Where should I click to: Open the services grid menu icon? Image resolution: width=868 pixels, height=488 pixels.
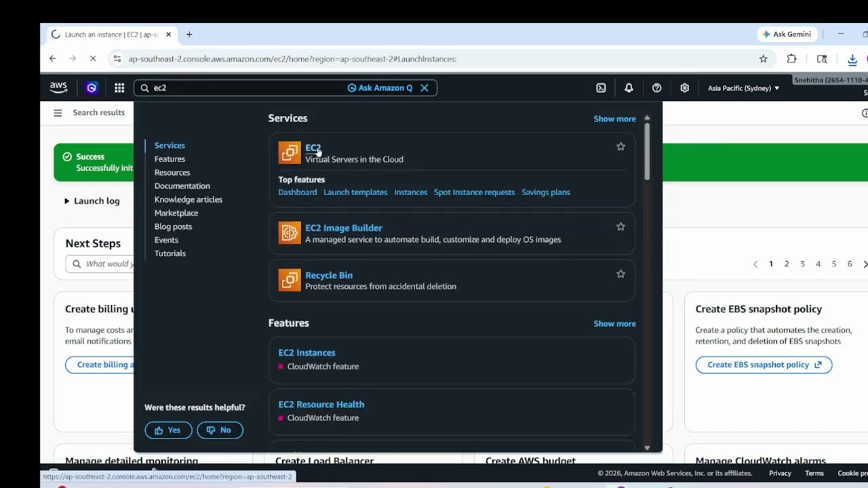click(x=119, y=87)
